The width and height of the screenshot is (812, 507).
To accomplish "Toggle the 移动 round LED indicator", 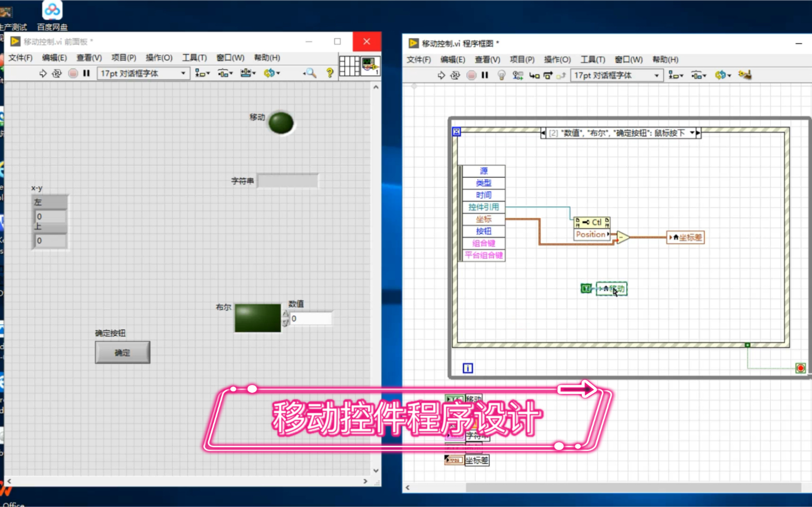I will pyautogui.click(x=281, y=123).
